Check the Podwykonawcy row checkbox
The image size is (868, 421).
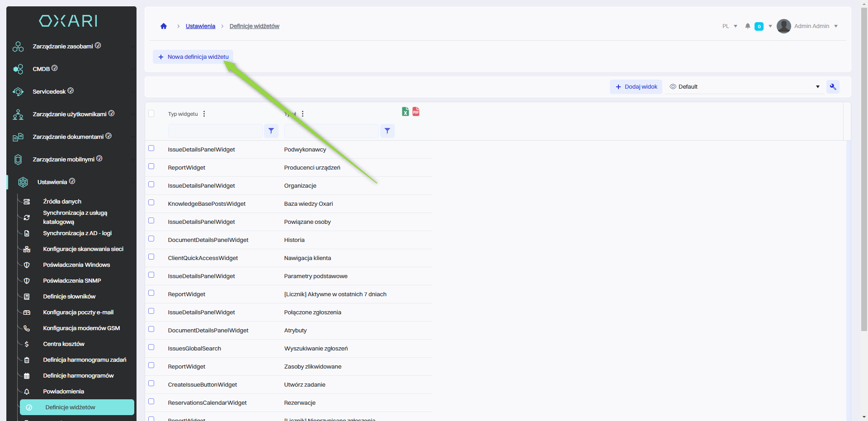click(x=151, y=148)
